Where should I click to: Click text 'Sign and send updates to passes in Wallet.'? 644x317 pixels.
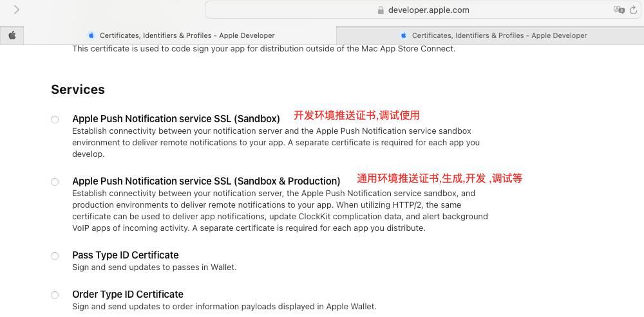155,267
